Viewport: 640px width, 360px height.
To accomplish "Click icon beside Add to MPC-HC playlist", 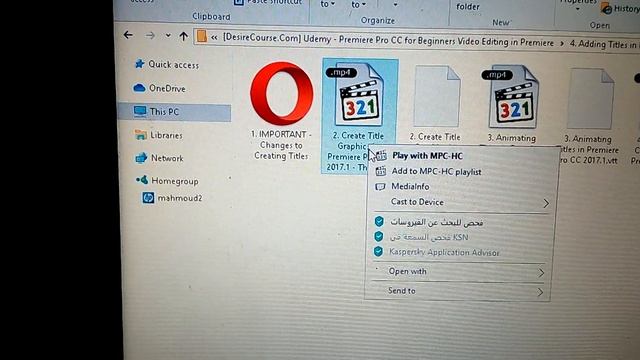I will point(380,171).
